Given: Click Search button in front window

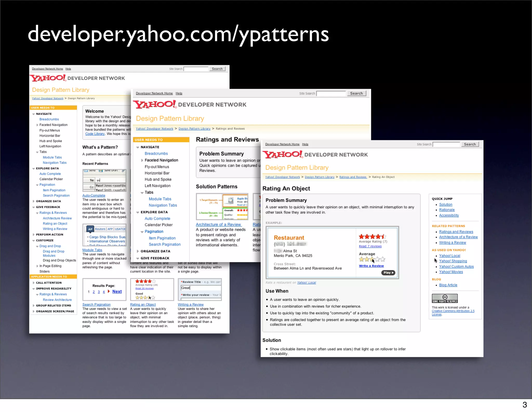Looking at the screenshot, I should [x=470, y=144].
